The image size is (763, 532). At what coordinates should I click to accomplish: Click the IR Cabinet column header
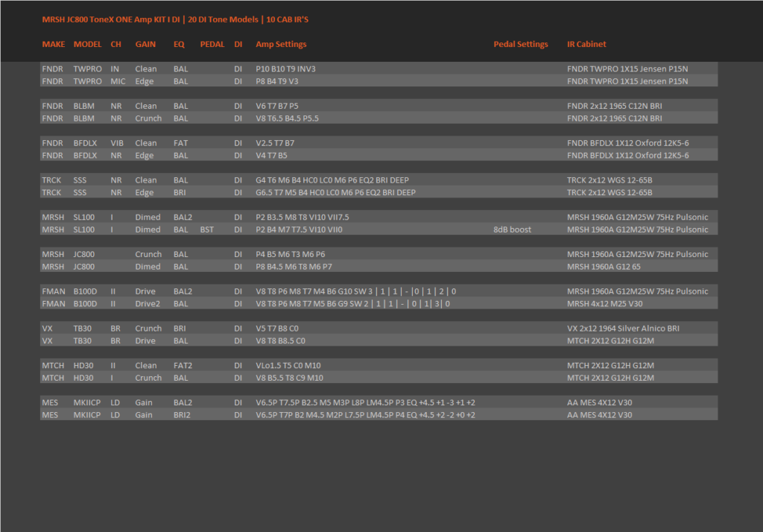point(586,44)
